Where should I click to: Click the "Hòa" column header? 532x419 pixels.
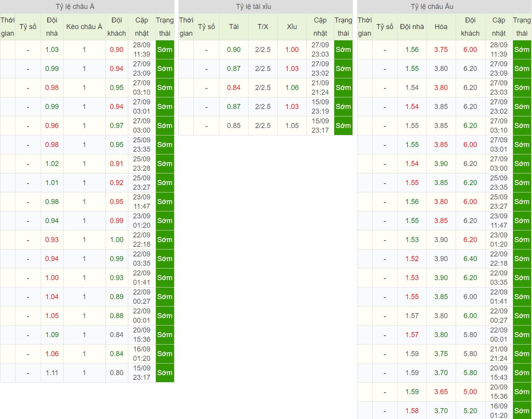[441, 27]
